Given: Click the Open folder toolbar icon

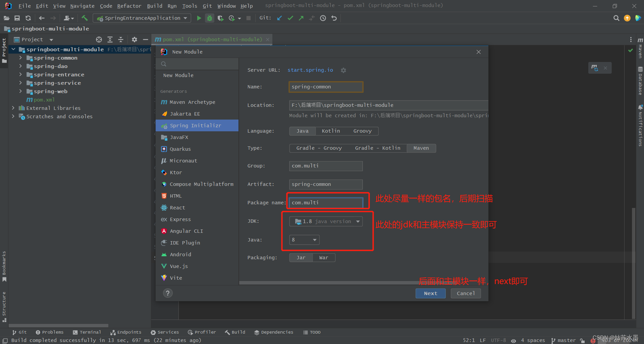Looking at the screenshot, I should point(6,18).
